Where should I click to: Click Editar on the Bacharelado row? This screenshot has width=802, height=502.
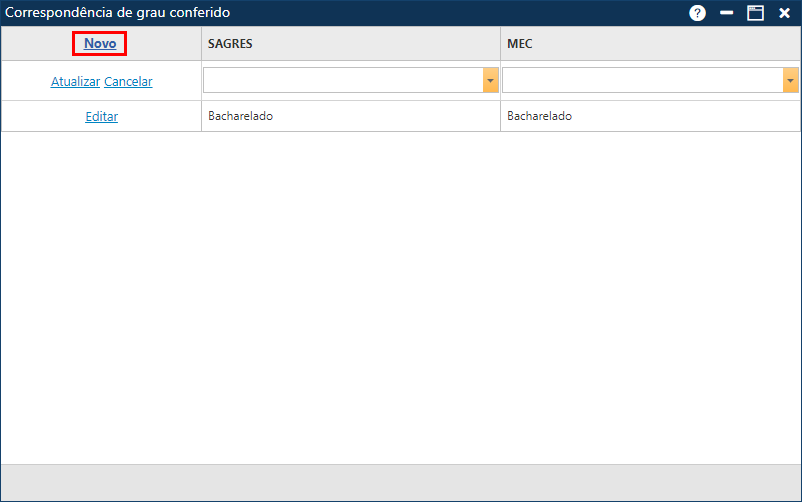[101, 116]
